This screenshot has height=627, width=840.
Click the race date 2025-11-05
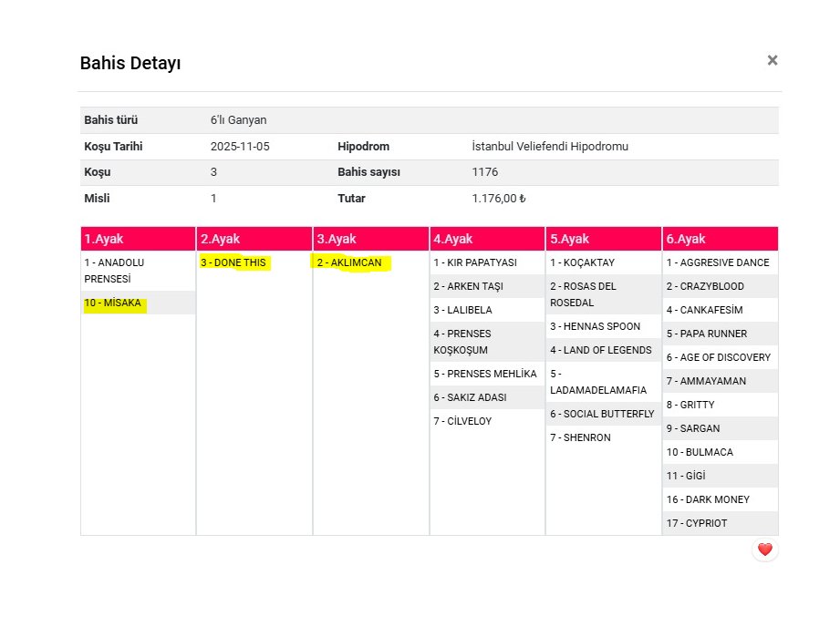[240, 146]
